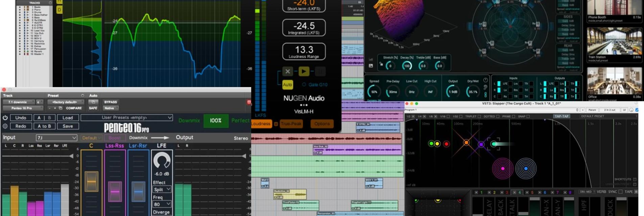Open Penteo settings gear icon

(x=5, y=126)
